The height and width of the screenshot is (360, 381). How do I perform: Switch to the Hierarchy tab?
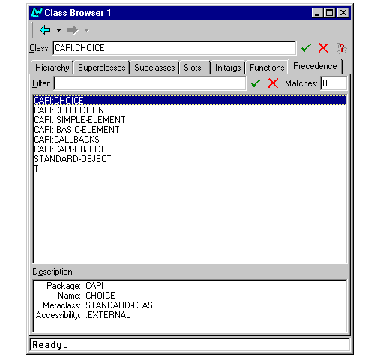pyautogui.click(x=52, y=68)
